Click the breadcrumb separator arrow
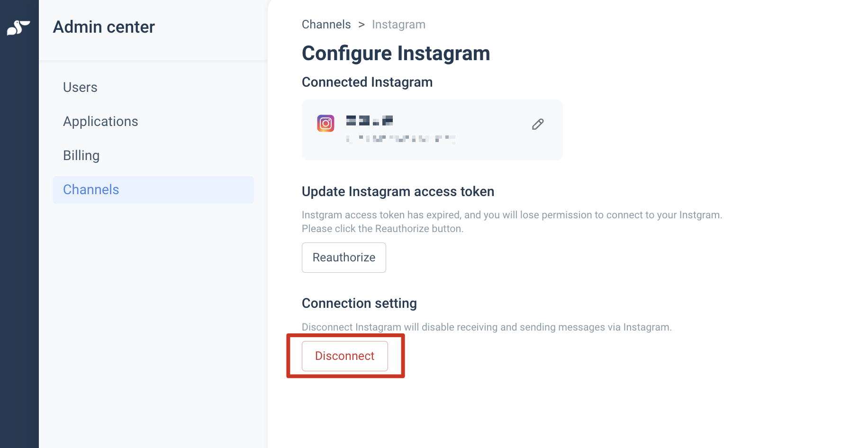Screen dimensions: 868x448 (x=362, y=25)
